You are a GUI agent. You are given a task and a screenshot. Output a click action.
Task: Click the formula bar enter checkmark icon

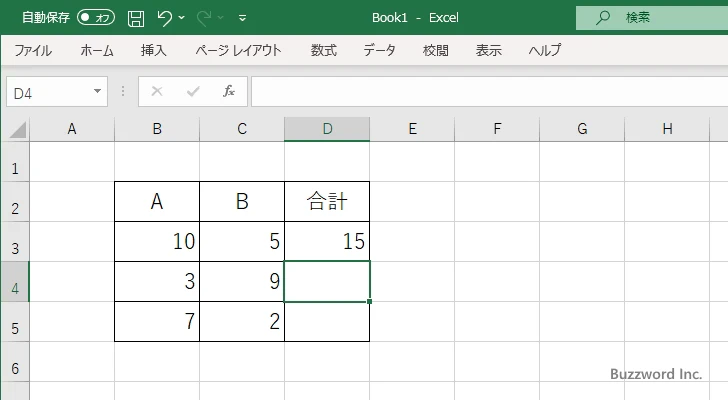[193, 91]
